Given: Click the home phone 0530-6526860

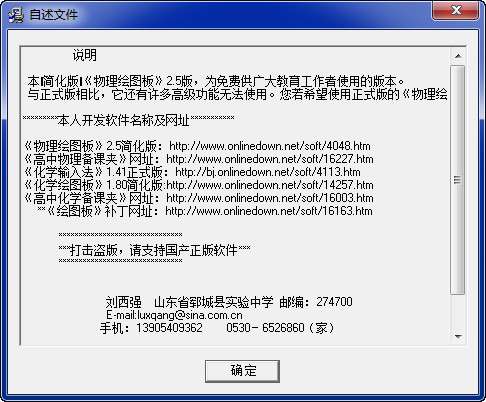Looking at the screenshot, I should click(265, 328).
